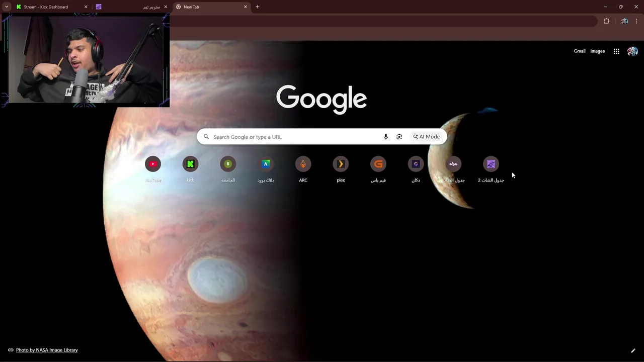Close the New Tab tab

[246, 7]
